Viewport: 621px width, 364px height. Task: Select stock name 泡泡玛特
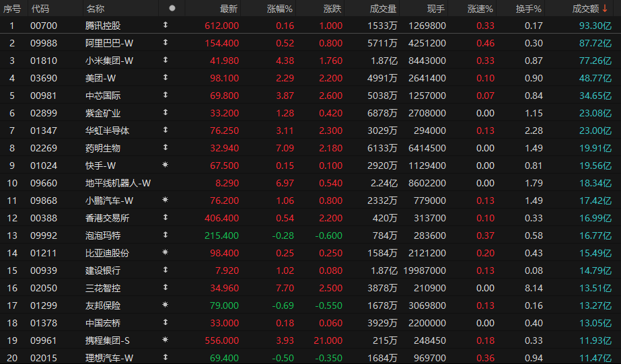tap(103, 235)
